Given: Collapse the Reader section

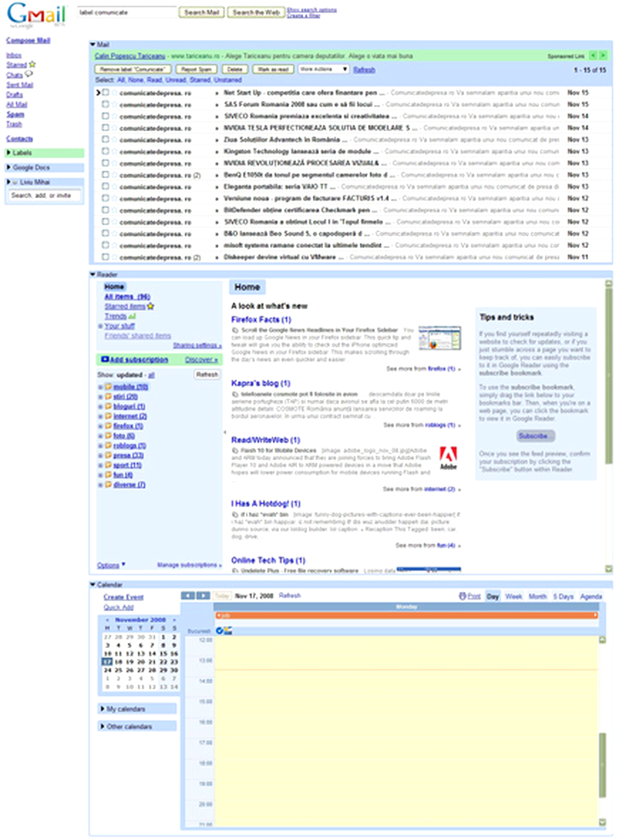Looking at the screenshot, I should pos(93,274).
